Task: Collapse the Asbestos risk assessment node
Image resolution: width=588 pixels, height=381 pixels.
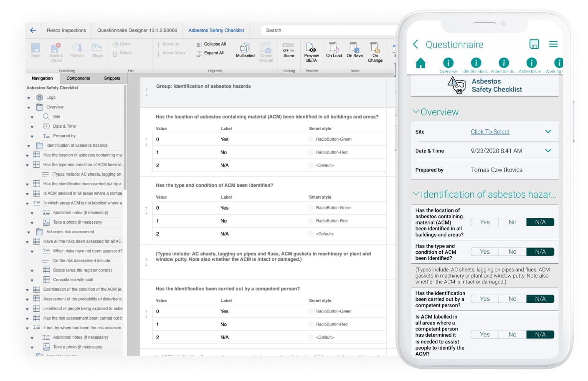Action: coord(28,232)
